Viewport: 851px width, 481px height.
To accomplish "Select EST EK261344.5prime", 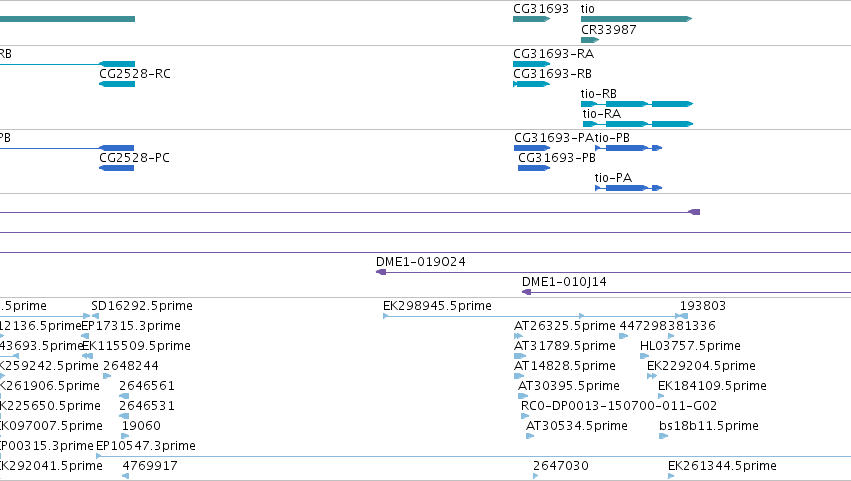I will pos(722,467).
